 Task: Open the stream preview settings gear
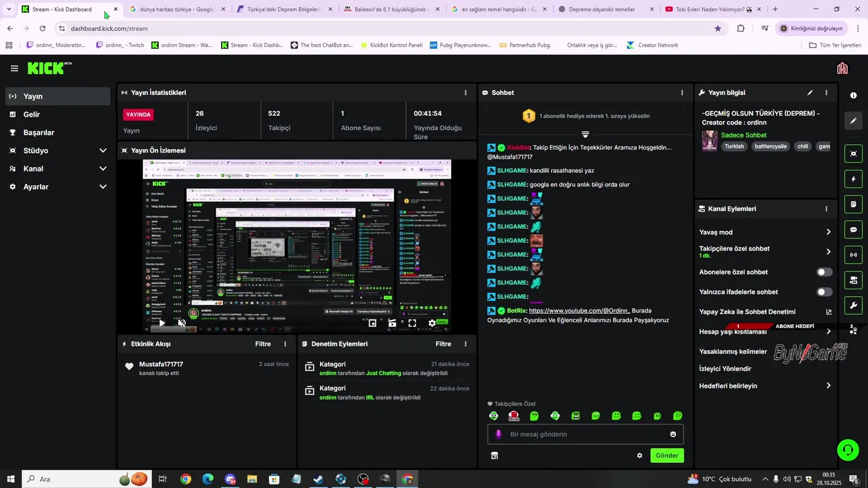[432, 323]
